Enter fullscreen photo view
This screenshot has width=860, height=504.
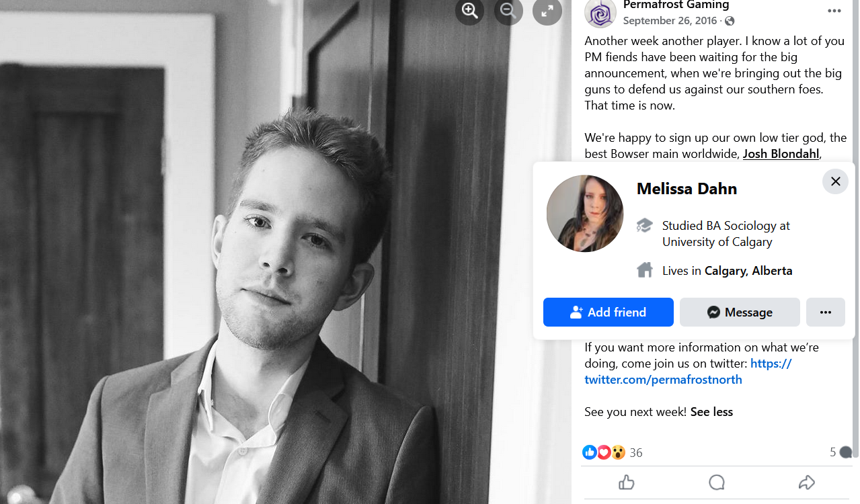tap(547, 11)
